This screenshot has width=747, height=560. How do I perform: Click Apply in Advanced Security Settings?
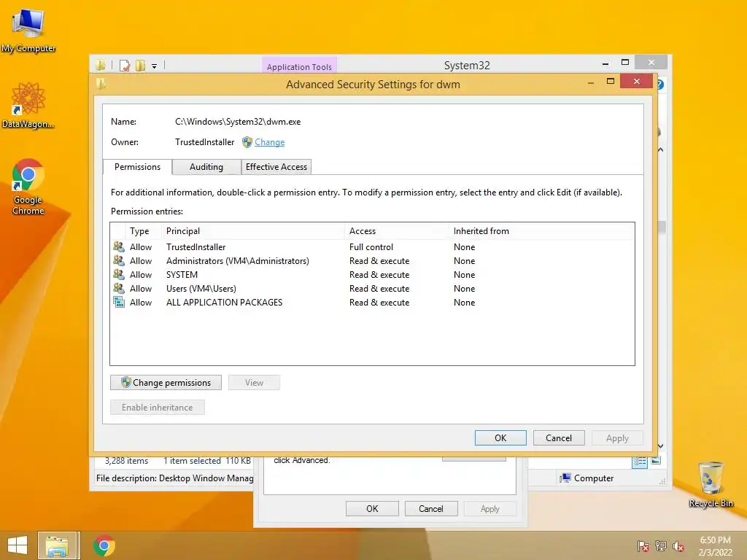(617, 437)
